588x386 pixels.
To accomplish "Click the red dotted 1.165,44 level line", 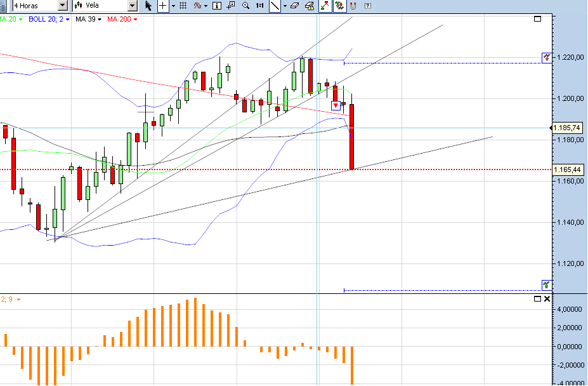I will pos(276,170).
